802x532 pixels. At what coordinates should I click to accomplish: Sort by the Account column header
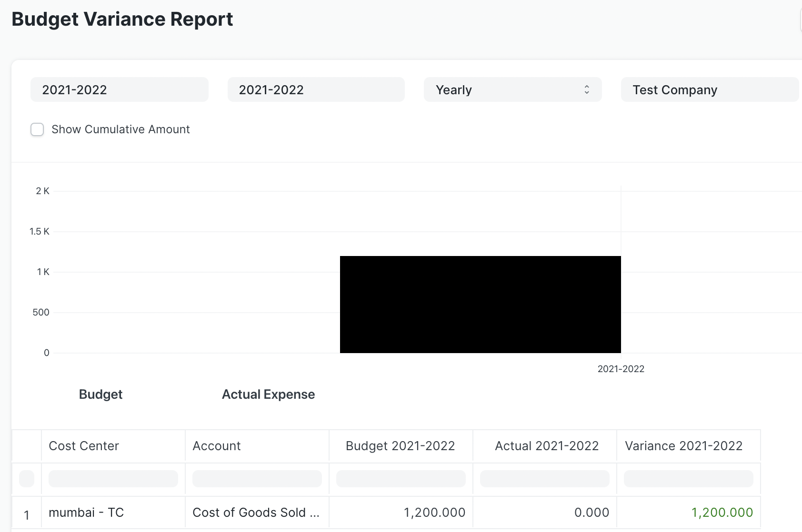pos(216,446)
